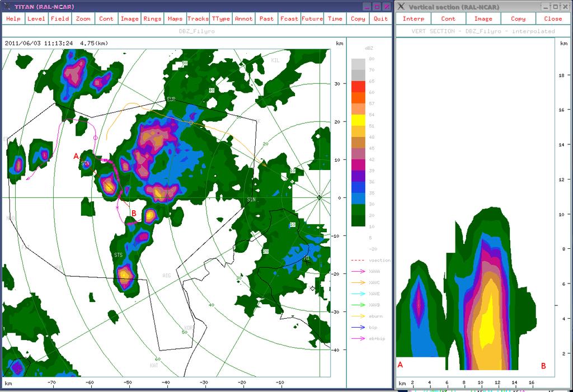Viewport: 573px width, 392px height.
Task: Click the STN station label on the map
Action: (x=86, y=163)
